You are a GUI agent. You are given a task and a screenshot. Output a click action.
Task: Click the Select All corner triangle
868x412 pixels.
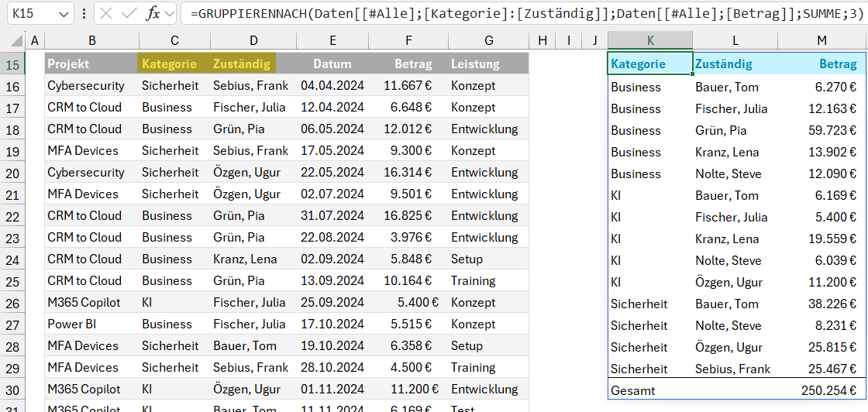[x=17, y=39]
